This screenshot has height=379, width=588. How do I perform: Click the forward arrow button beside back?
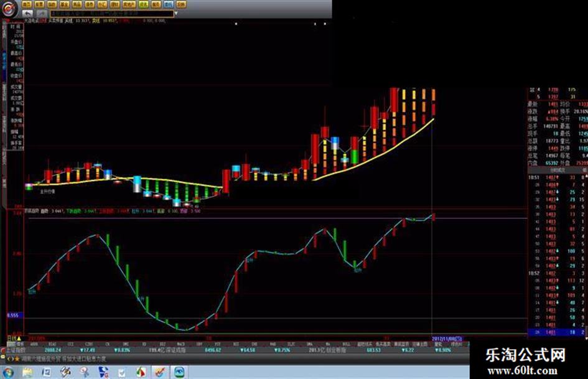42,14
